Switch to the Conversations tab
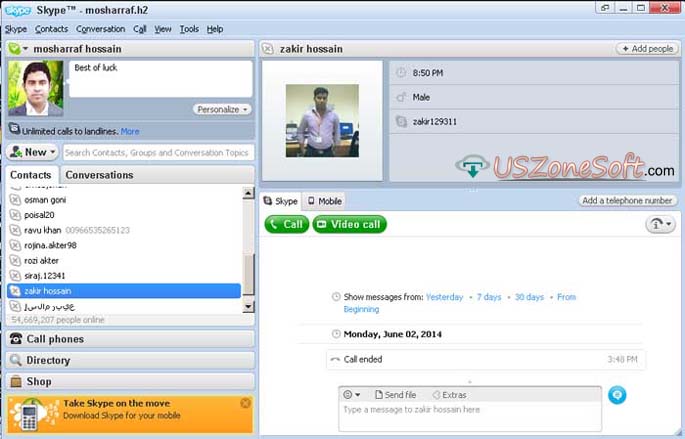The height and width of the screenshot is (439, 685). point(99,175)
